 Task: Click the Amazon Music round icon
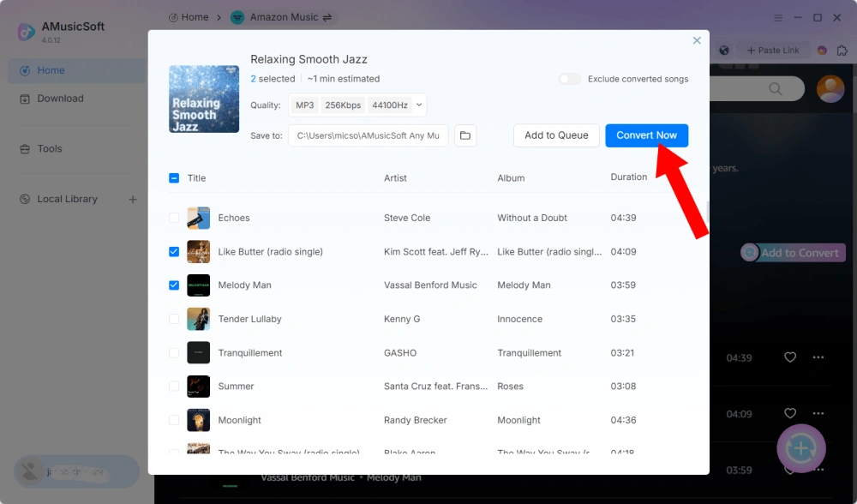point(237,17)
